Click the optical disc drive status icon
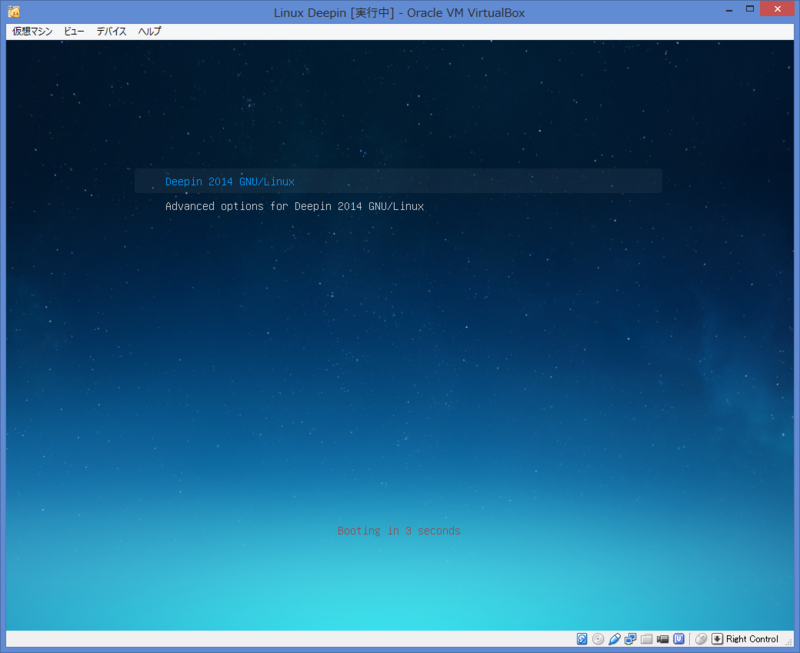Image resolution: width=800 pixels, height=653 pixels. coord(596,639)
